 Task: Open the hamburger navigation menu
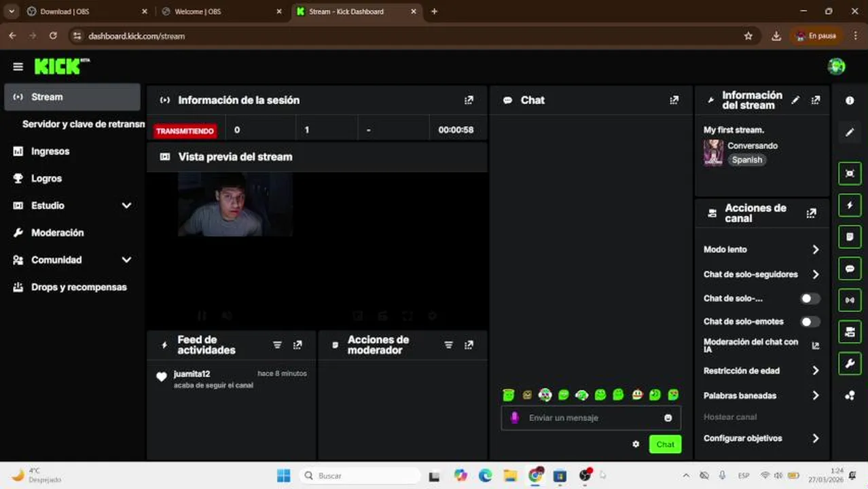pyautogui.click(x=18, y=67)
